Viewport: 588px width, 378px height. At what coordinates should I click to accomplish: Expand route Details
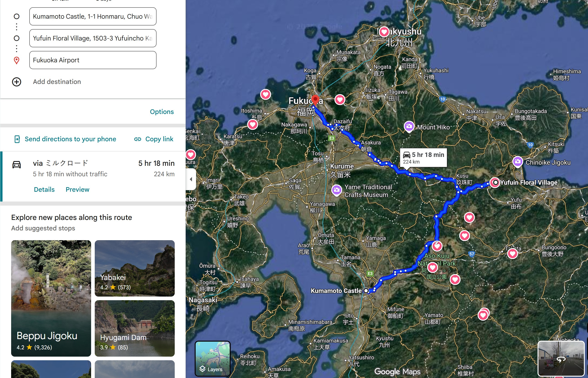coord(44,189)
